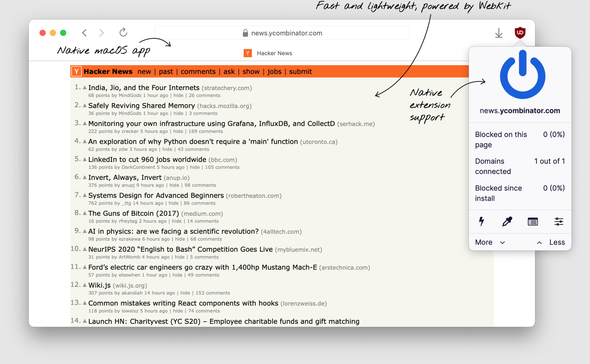Image resolution: width=590 pixels, height=364 pixels.
Task: Open the 'submit' nav link
Action: coord(301,72)
